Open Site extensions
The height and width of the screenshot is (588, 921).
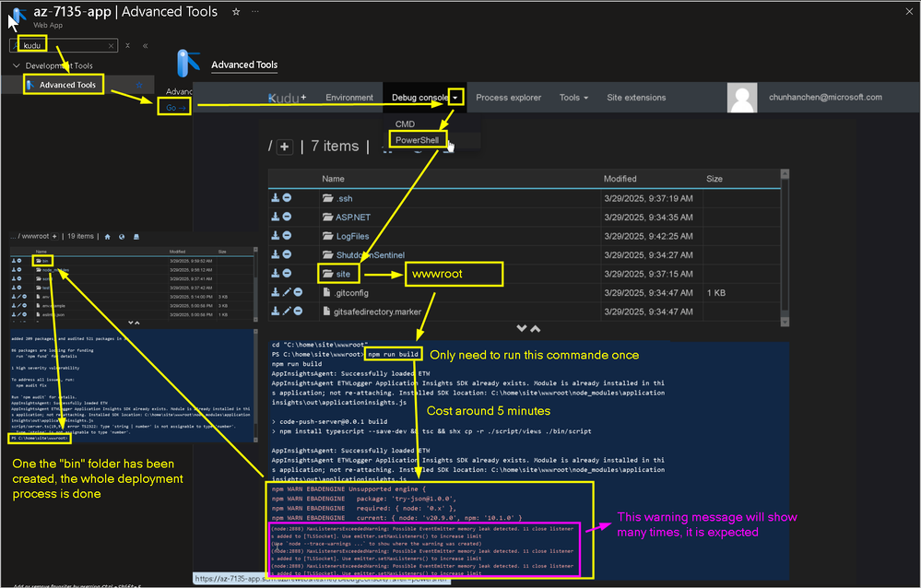[636, 98]
